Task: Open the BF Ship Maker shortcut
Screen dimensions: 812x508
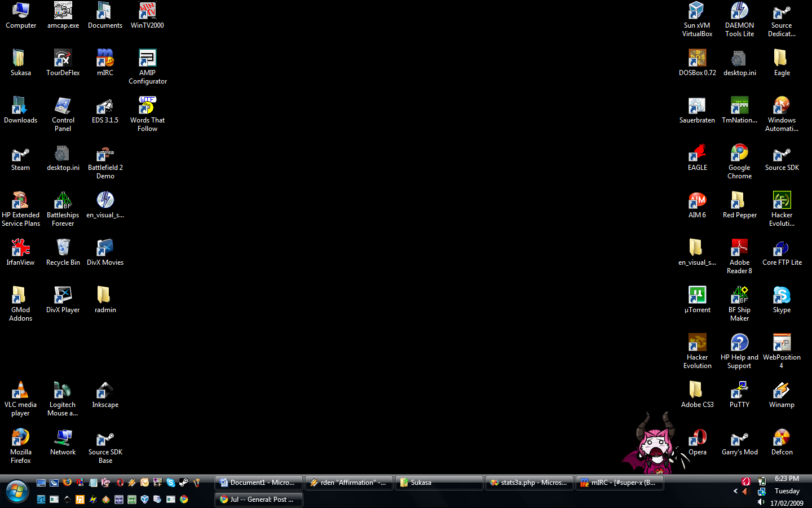Action: click(740, 304)
